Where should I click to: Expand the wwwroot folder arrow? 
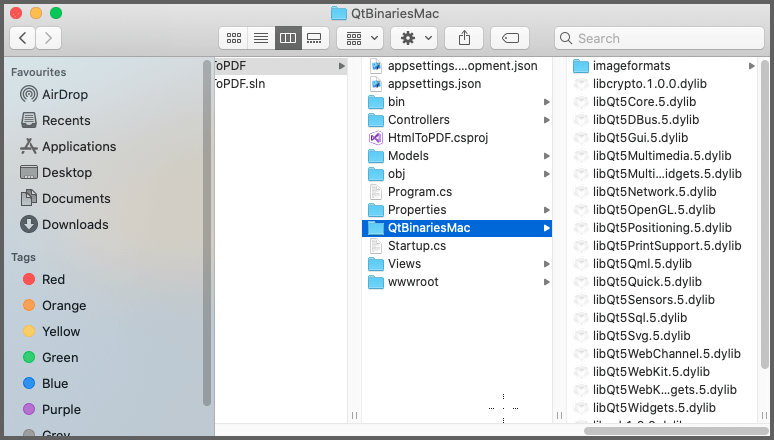546,282
